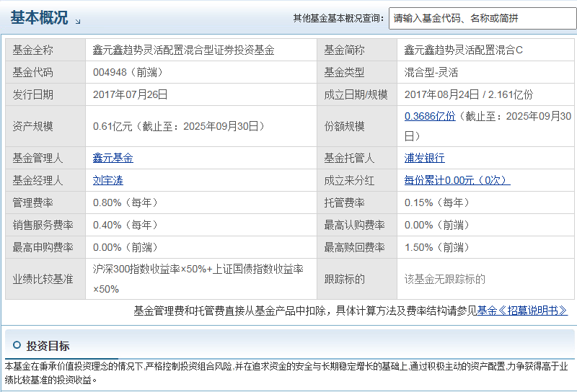Open the 浦发银行 custodian link
Screen dimensions: 577x392
[x=425, y=158]
